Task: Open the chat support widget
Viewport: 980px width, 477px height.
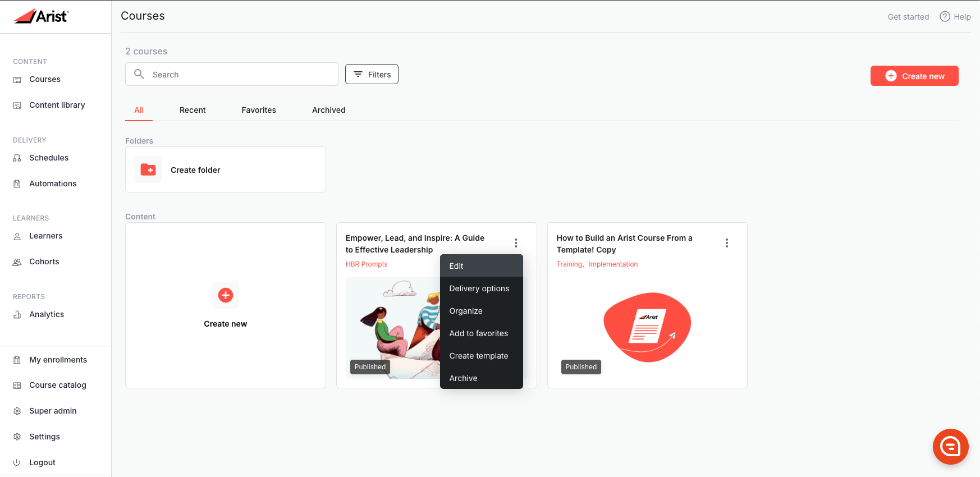Action: (951, 447)
